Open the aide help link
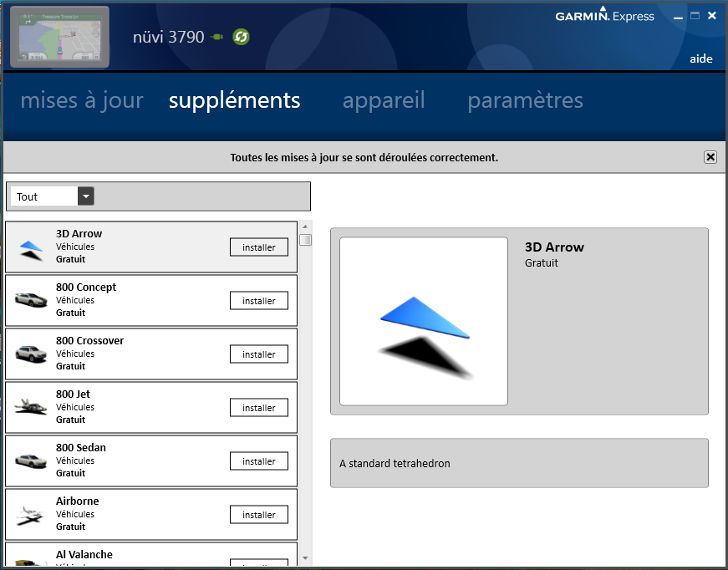728x570 pixels. [x=700, y=59]
